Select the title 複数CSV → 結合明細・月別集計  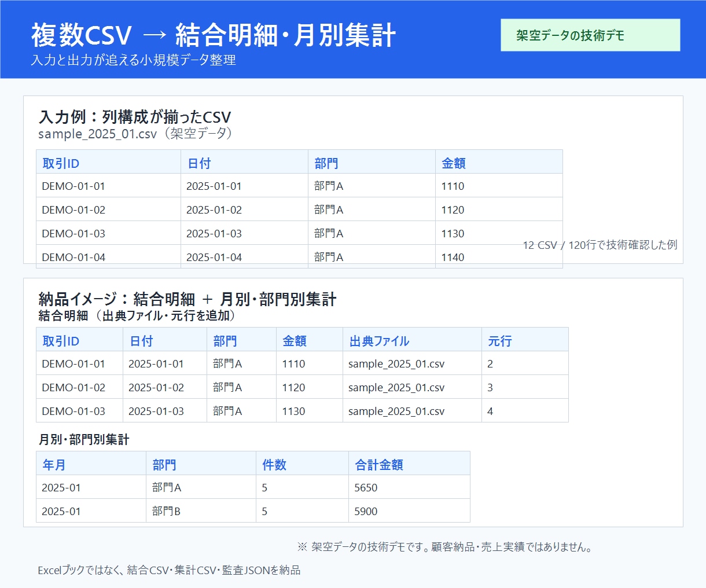(214, 35)
